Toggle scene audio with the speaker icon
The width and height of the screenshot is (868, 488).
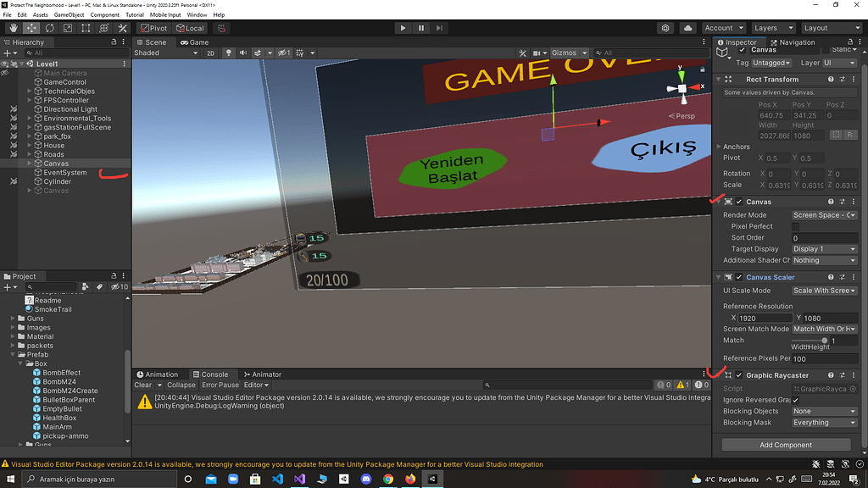243,53
